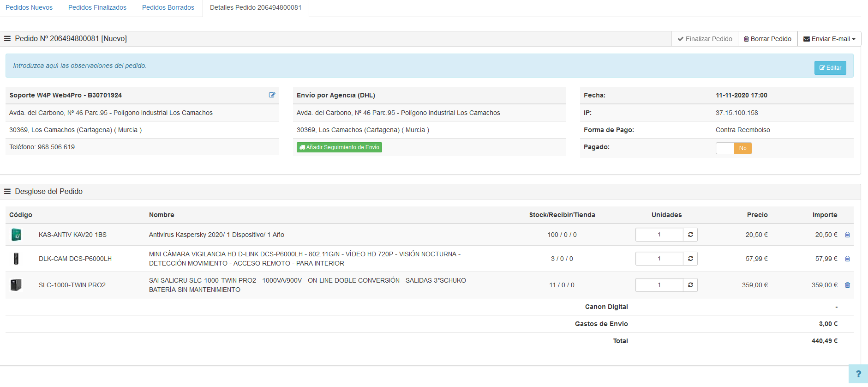This screenshot has height=387, width=868.
Task: Remove the DLK-CAM camera line via trash icon
Action: pyautogui.click(x=847, y=259)
